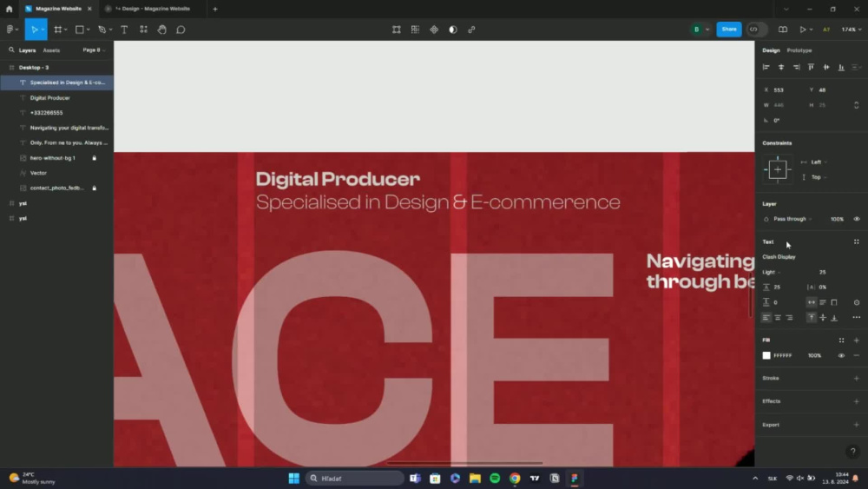Image resolution: width=868 pixels, height=489 pixels.
Task: Set auto height text resizing
Action: (823, 302)
